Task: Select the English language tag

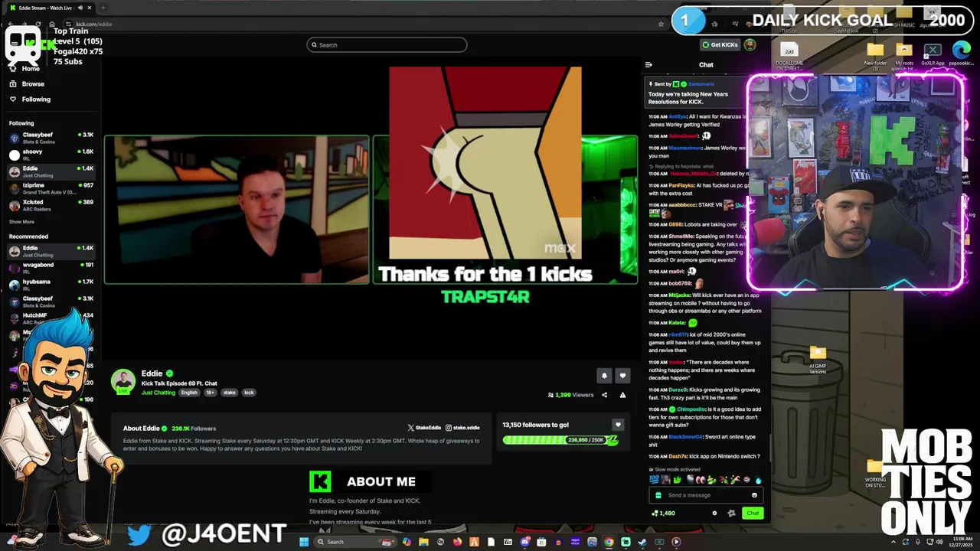Action: 189,393
